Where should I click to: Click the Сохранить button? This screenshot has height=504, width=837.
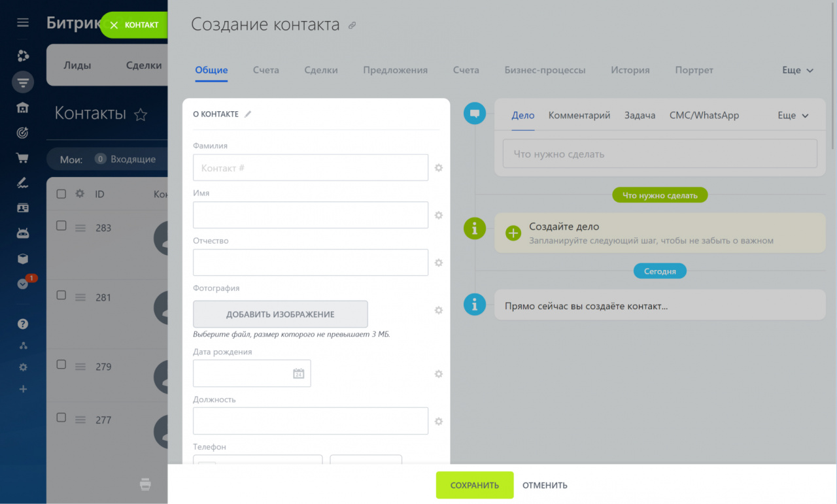[475, 485]
